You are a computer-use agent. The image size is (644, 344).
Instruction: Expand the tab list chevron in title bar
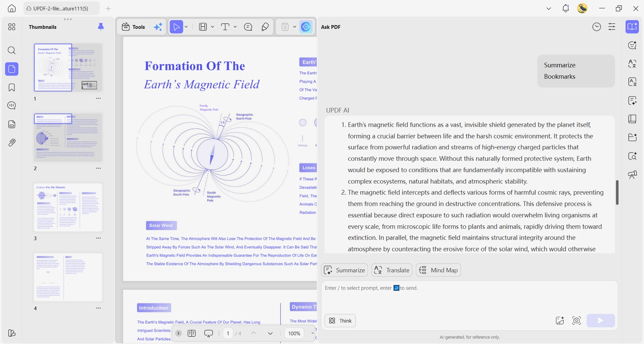coord(548,8)
